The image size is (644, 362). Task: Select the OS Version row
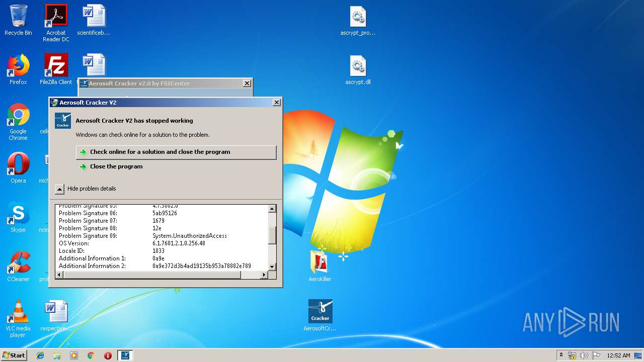click(x=162, y=243)
